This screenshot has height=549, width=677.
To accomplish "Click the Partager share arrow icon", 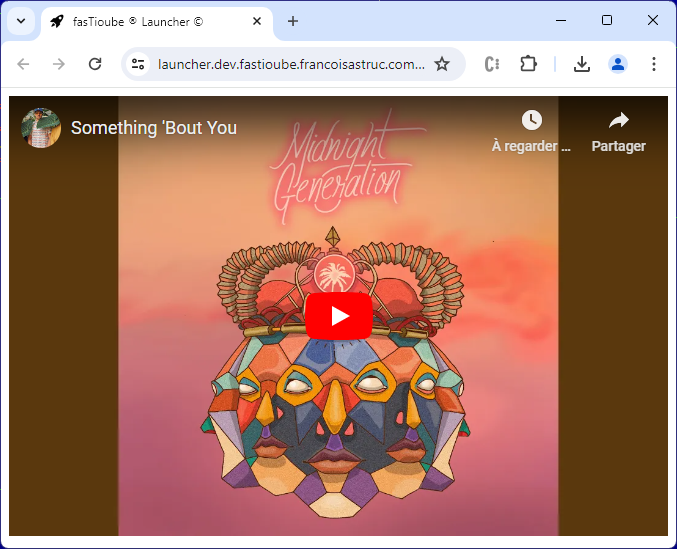I will coord(619,120).
